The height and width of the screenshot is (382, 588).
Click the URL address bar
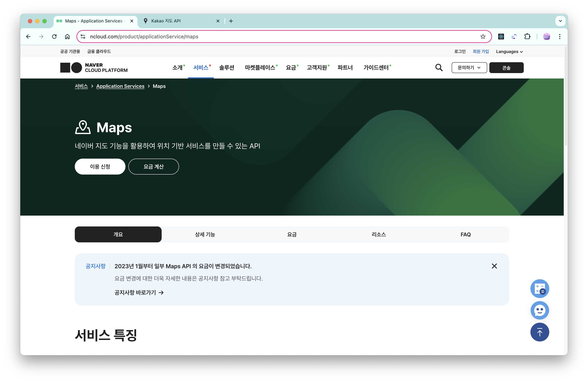pyautogui.click(x=272, y=37)
